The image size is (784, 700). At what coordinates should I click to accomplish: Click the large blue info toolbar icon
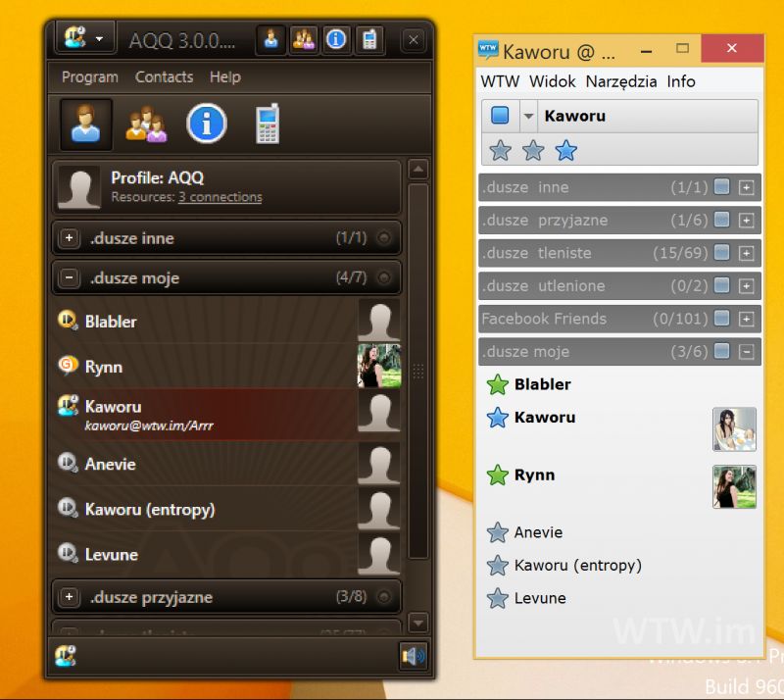(207, 124)
